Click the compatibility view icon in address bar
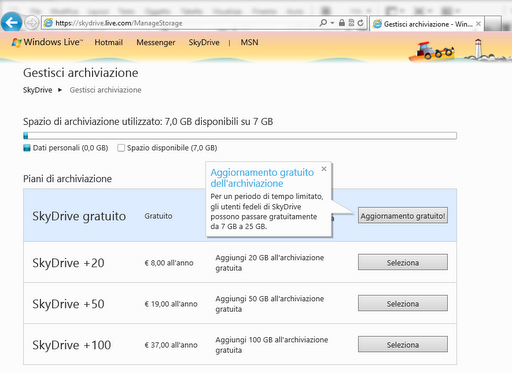The image size is (512, 373). click(351, 23)
